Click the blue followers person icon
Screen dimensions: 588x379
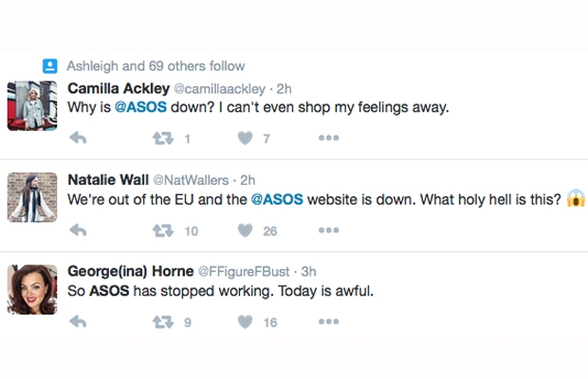tap(50, 66)
